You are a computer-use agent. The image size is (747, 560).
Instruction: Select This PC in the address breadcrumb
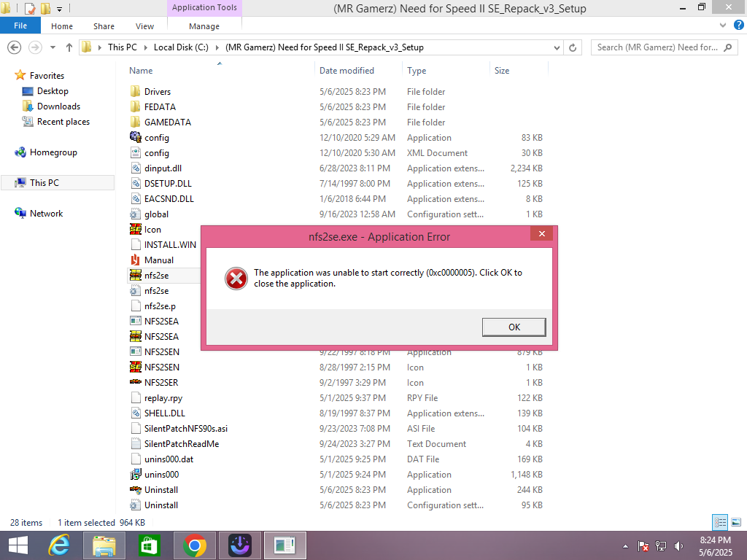coord(122,47)
